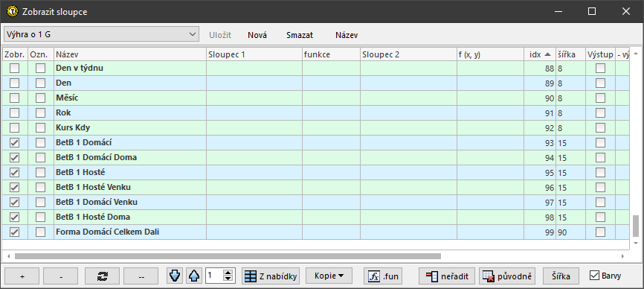The width and height of the screenshot is (644, 289).
Task: Check Výstup checkbox for BetB 1 Hosté
Action: [x=600, y=172]
